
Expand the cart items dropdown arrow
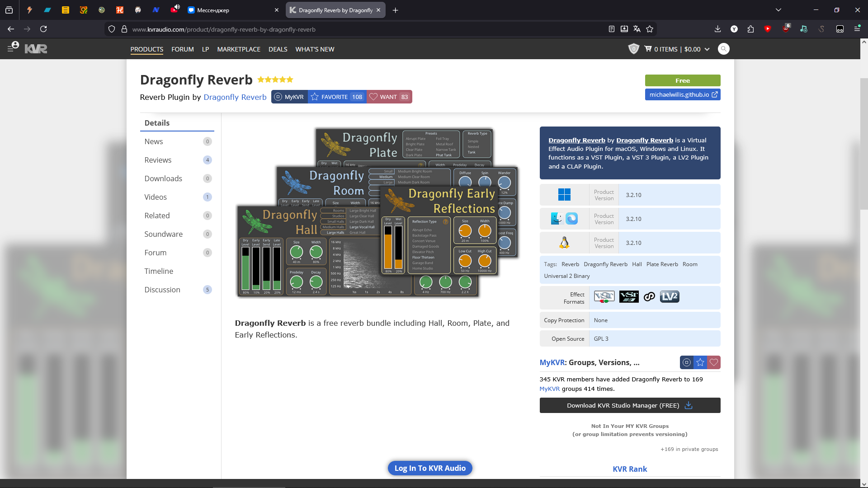(x=707, y=49)
